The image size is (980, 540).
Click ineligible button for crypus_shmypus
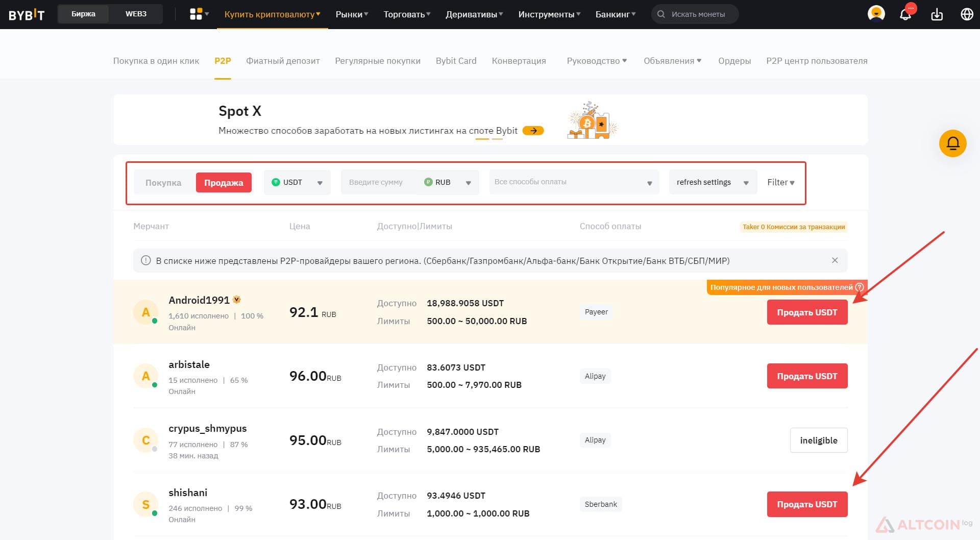coord(819,440)
